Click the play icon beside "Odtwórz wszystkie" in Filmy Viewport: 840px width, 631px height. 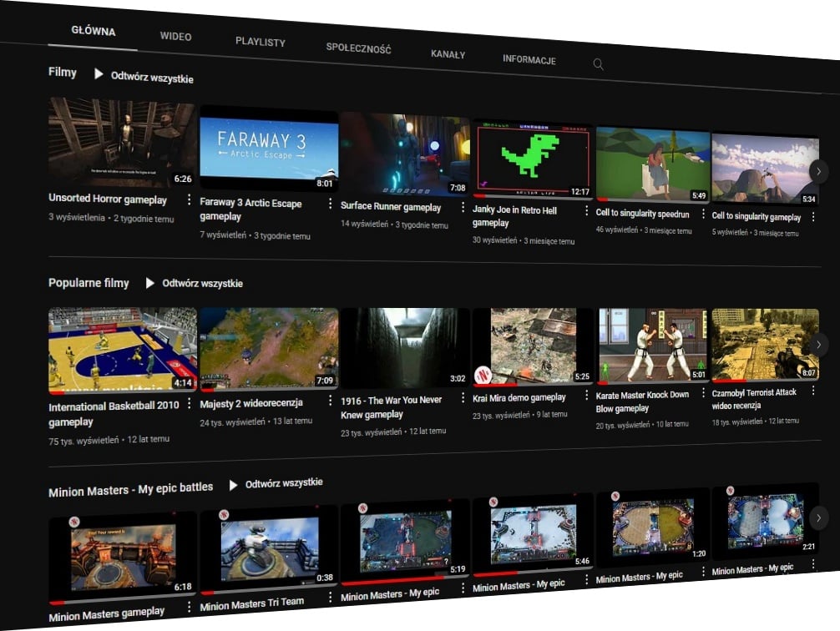coord(98,76)
